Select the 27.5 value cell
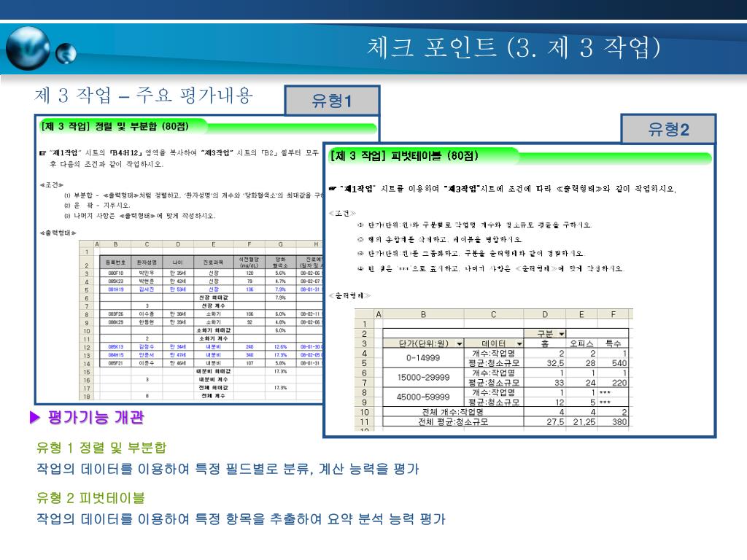The height and width of the screenshot is (560, 747). [545, 422]
